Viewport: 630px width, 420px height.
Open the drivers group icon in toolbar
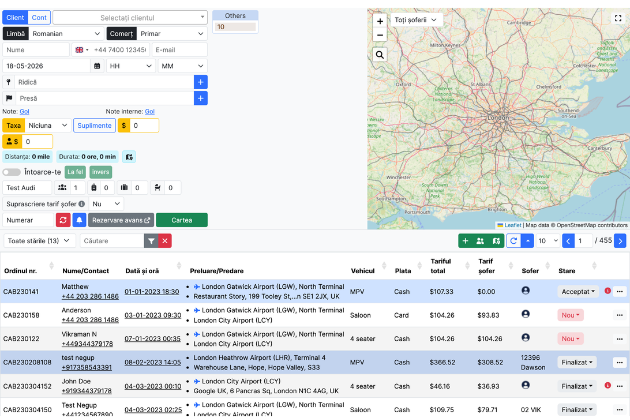[x=480, y=241]
